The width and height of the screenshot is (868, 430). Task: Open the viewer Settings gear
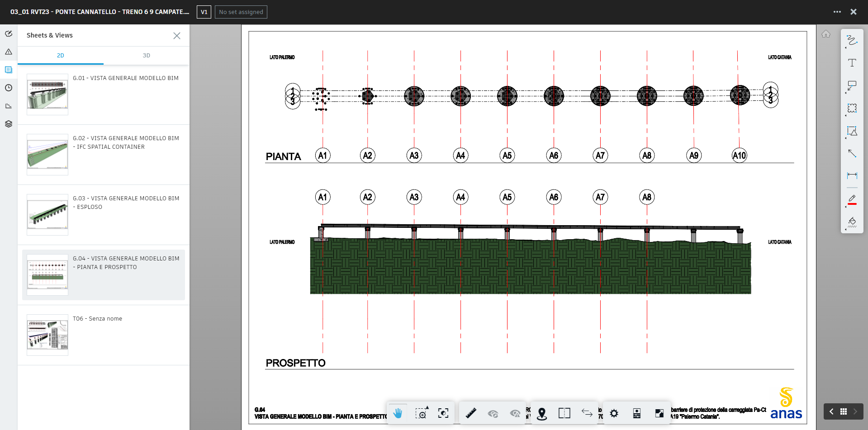point(614,413)
